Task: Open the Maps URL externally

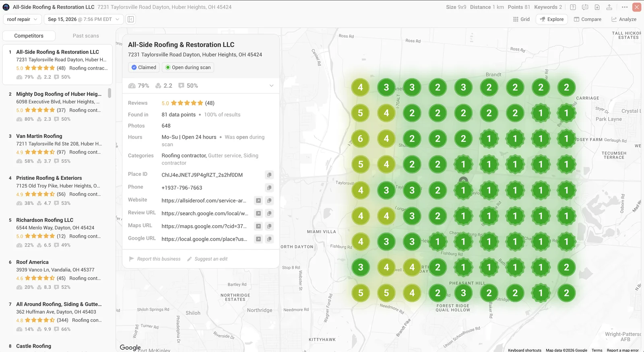Action: point(258,226)
